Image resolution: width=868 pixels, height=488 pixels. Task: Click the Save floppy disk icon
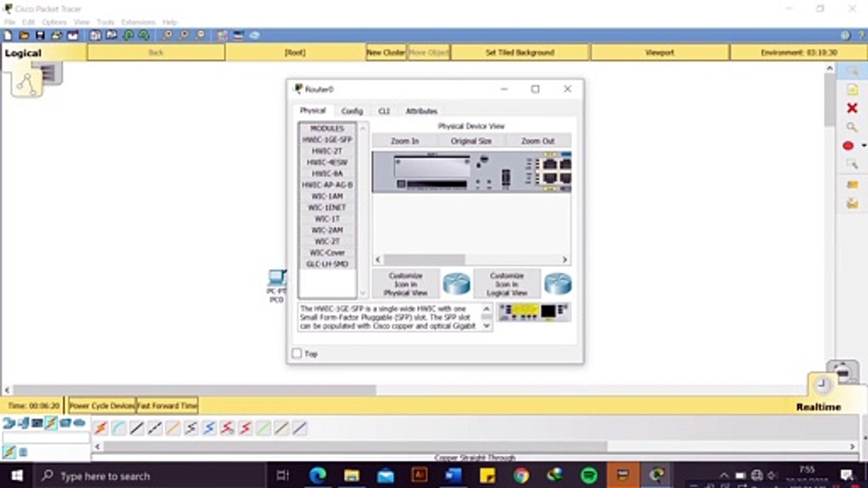click(40, 35)
